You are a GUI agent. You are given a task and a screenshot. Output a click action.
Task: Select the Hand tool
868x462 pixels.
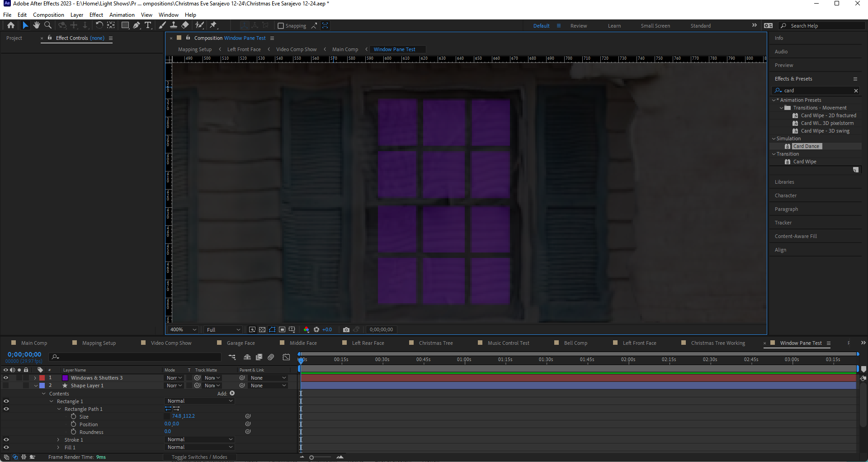pyautogui.click(x=37, y=25)
